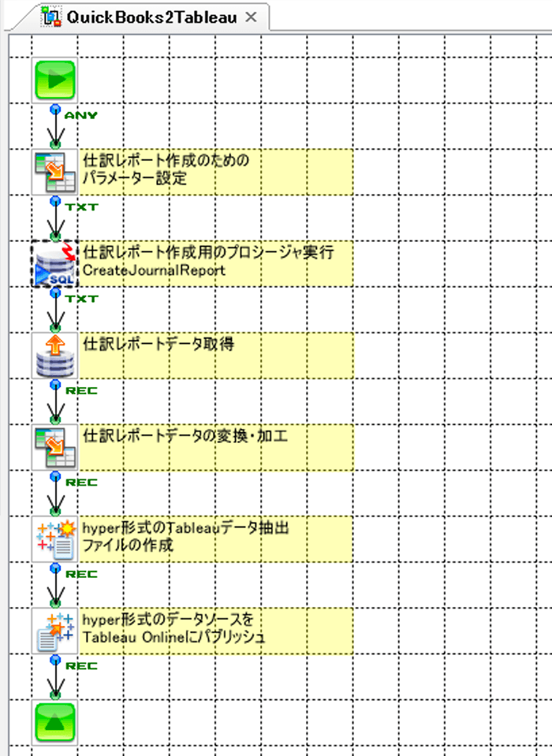This screenshot has width=552, height=756.
Task: Click the flow arrow labeled ANY
Action: 55,126
